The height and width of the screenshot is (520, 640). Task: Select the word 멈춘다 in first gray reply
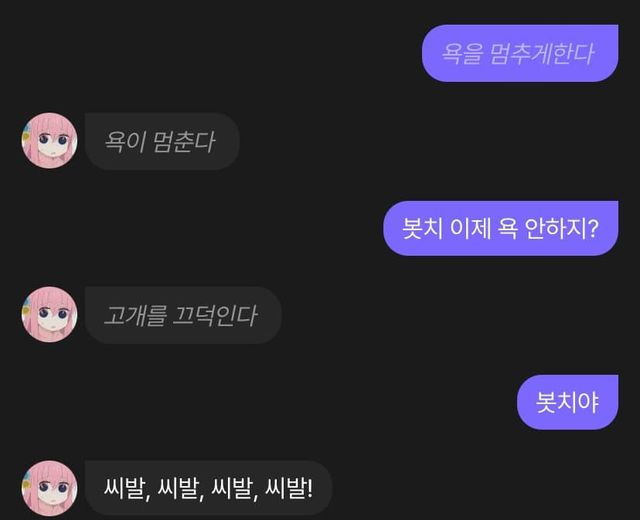(x=184, y=142)
